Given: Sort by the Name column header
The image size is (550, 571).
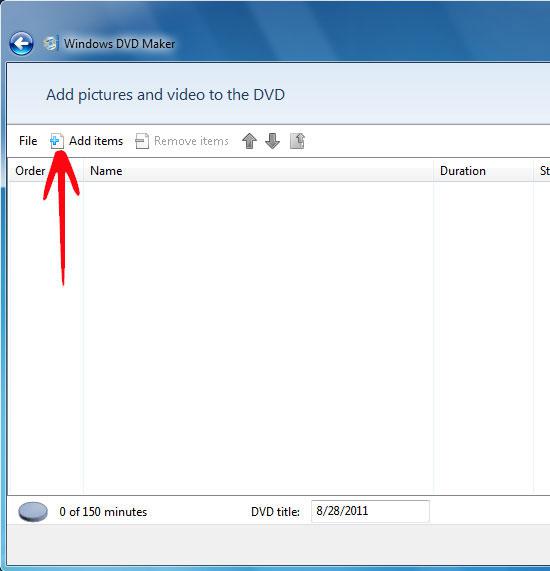Looking at the screenshot, I should (259, 171).
